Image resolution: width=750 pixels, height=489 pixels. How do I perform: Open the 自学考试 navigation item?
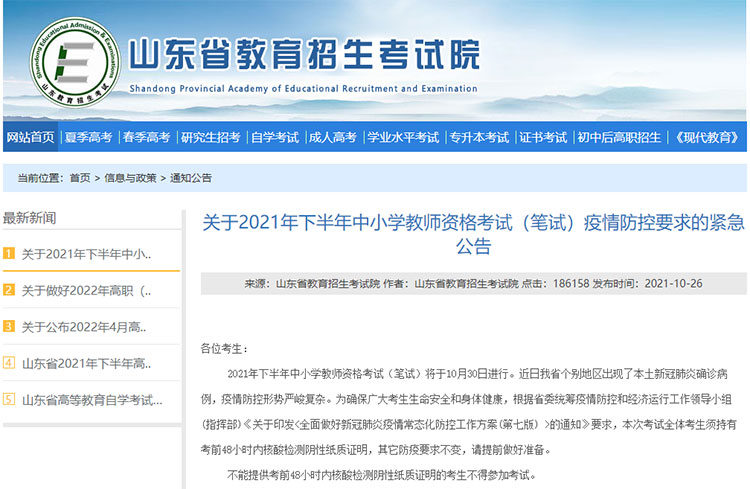(x=274, y=137)
